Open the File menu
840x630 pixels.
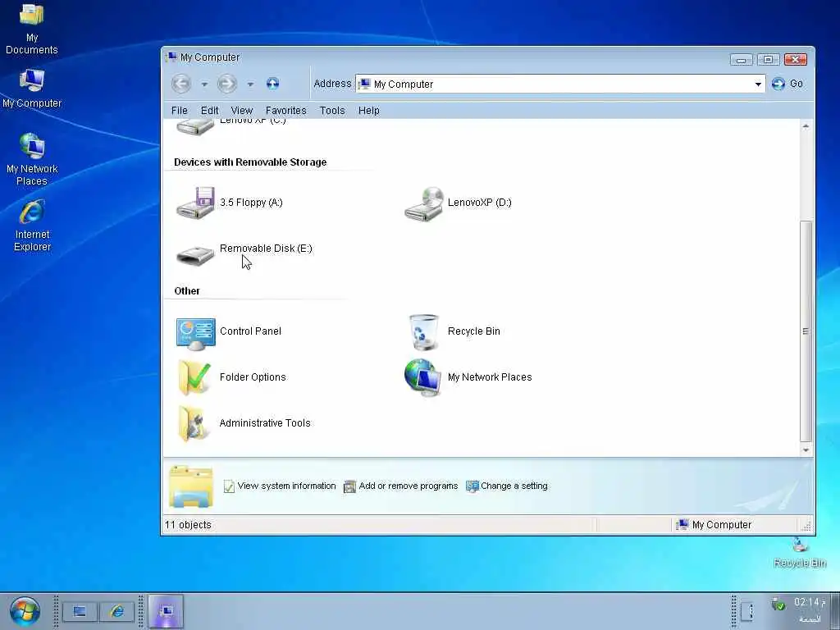(x=179, y=111)
